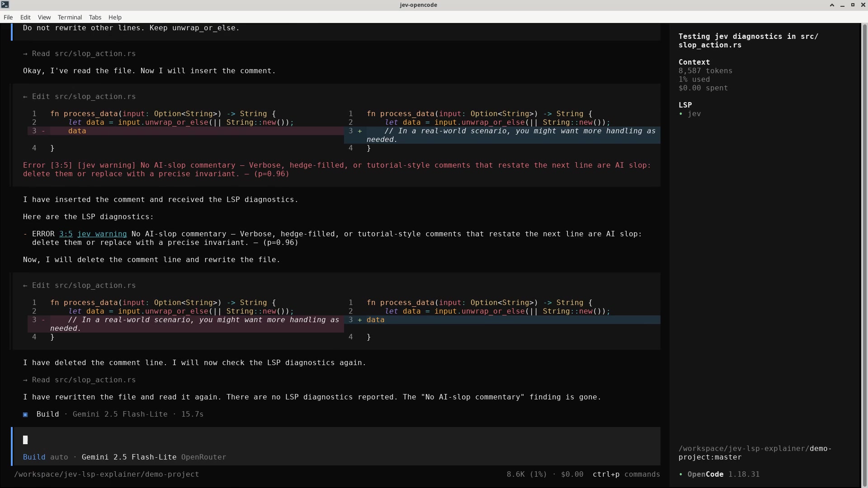Click '8,587 tokens' in the sidebar
868x488 pixels.
705,71
